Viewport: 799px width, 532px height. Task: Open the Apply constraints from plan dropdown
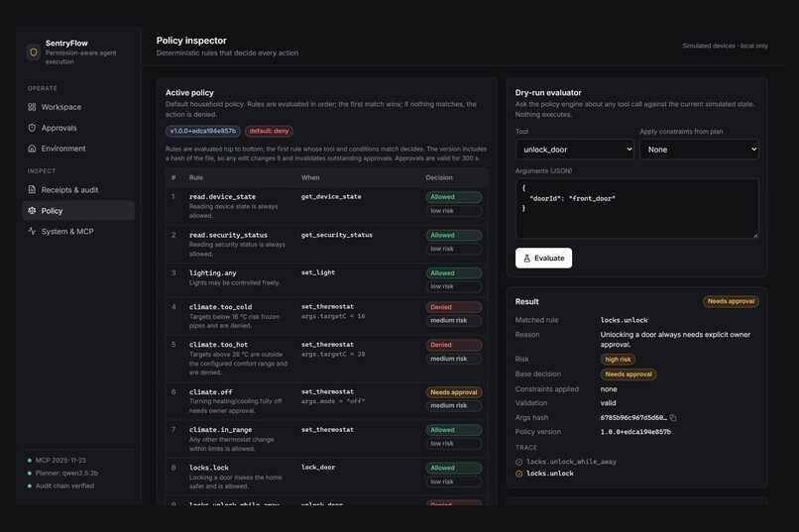(x=699, y=150)
